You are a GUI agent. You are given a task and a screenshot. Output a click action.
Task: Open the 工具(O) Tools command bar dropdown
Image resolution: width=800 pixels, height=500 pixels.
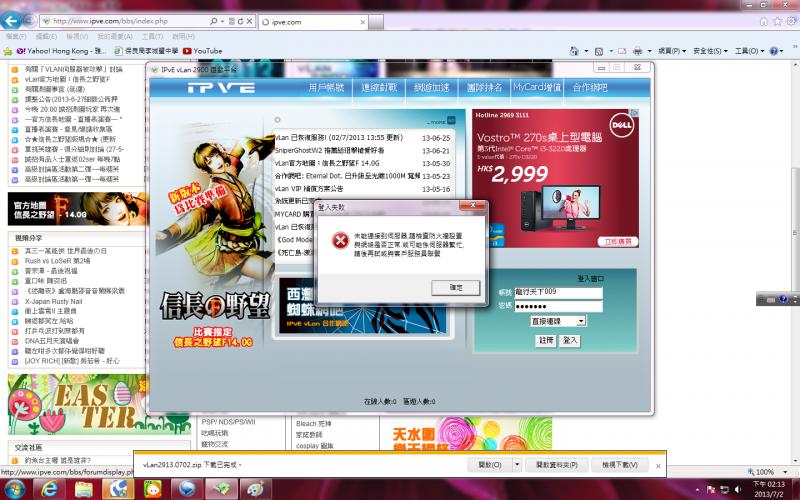(749, 51)
